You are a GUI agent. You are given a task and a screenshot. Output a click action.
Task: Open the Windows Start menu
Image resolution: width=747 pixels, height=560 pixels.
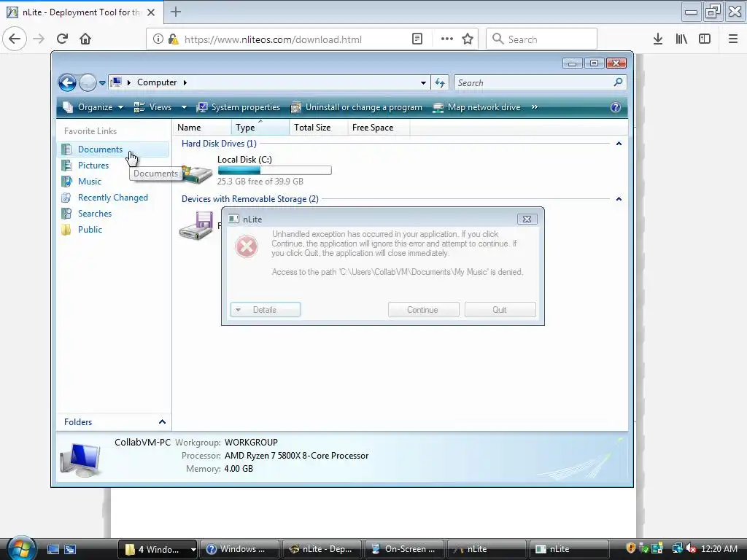tap(22, 548)
